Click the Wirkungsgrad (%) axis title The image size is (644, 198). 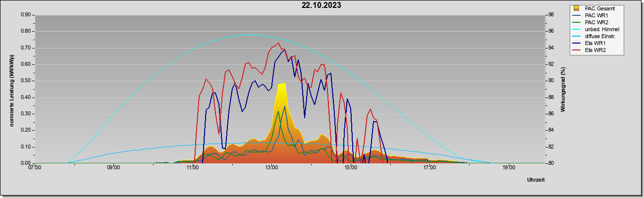tap(563, 89)
